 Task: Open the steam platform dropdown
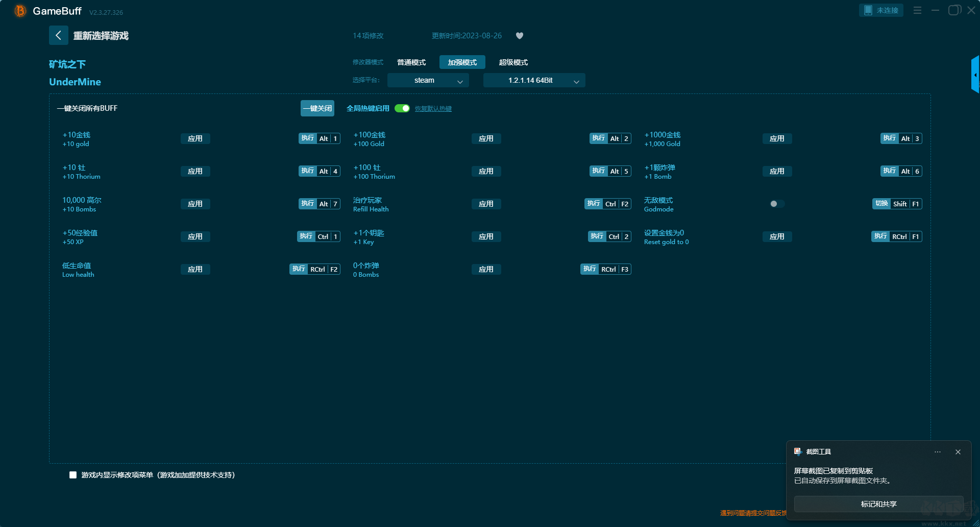pos(428,80)
